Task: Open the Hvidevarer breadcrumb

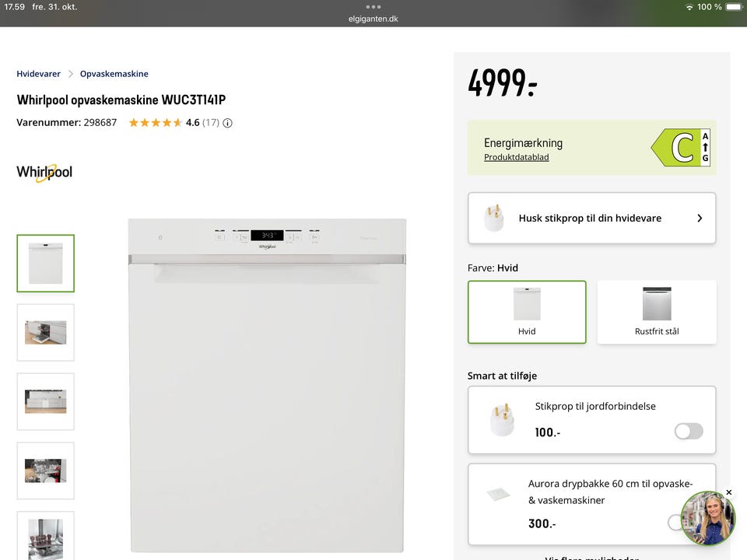Action: [x=38, y=74]
